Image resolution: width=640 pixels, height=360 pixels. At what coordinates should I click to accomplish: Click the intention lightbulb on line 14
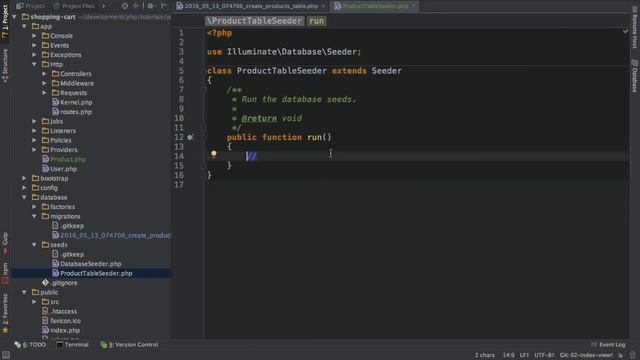(x=213, y=154)
